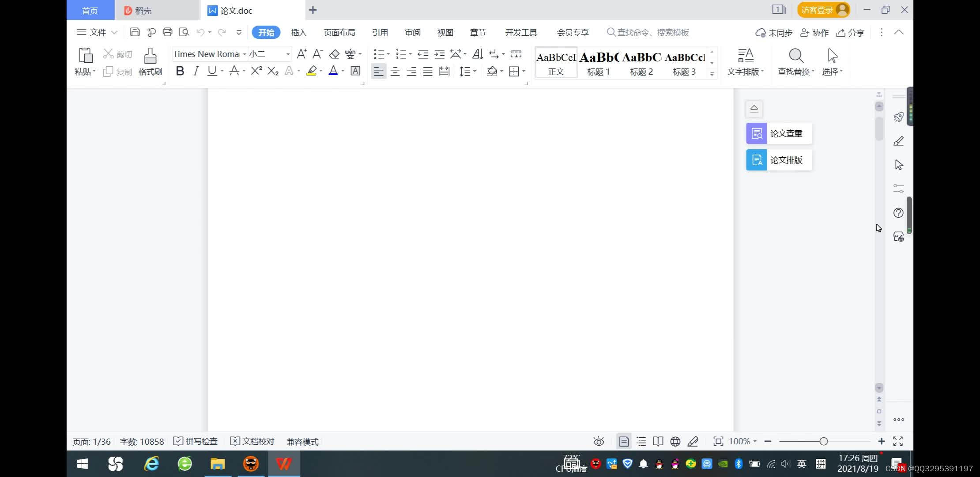Open the View tab
The image size is (980, 477).
(445, 32)
